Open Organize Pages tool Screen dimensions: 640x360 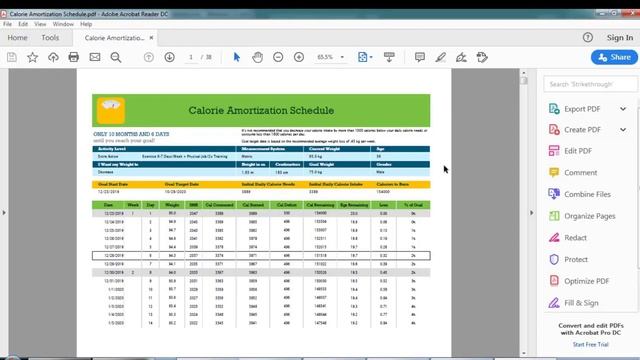pyautogui.click(x=589, y=216)
